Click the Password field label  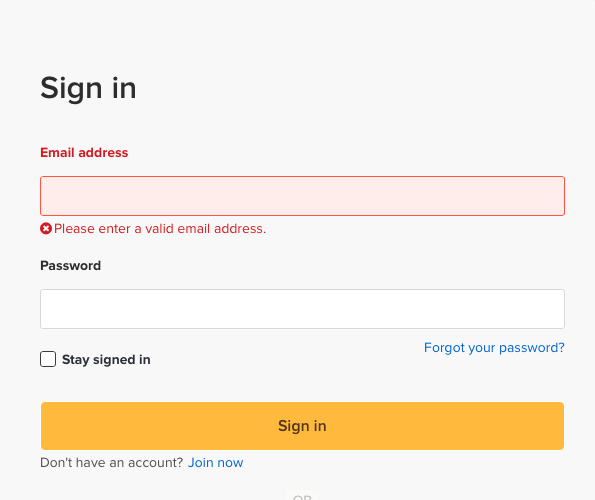click(71, 266)
